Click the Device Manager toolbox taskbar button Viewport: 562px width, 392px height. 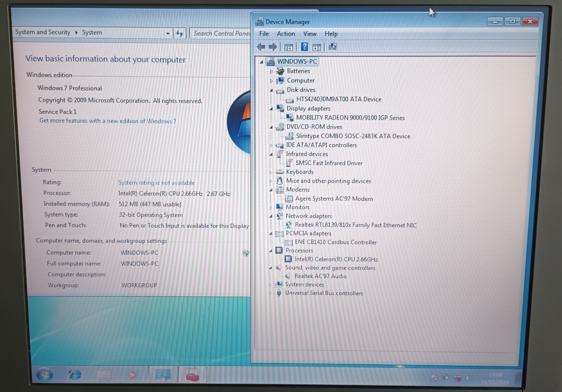[192, 375]
